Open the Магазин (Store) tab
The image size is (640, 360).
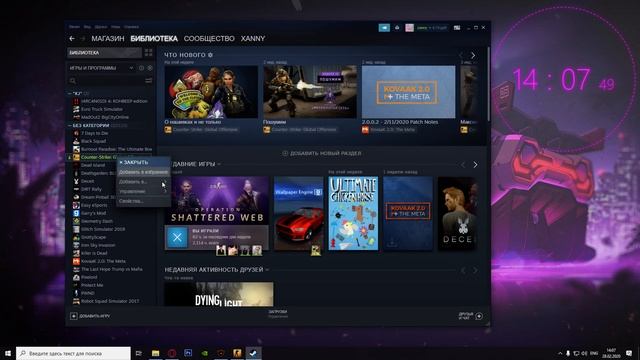click(108, 38)
